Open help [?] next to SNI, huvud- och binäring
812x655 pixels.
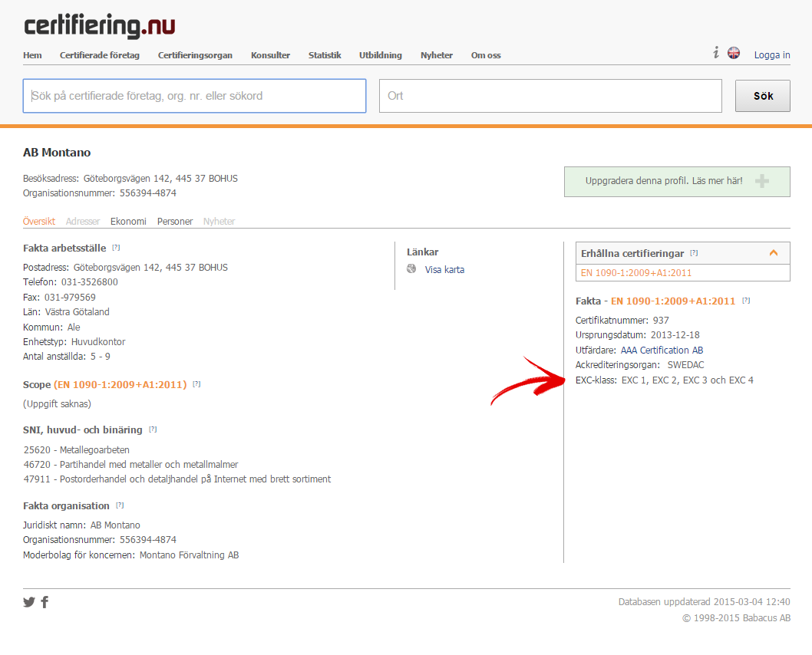[x=153, y=430]
